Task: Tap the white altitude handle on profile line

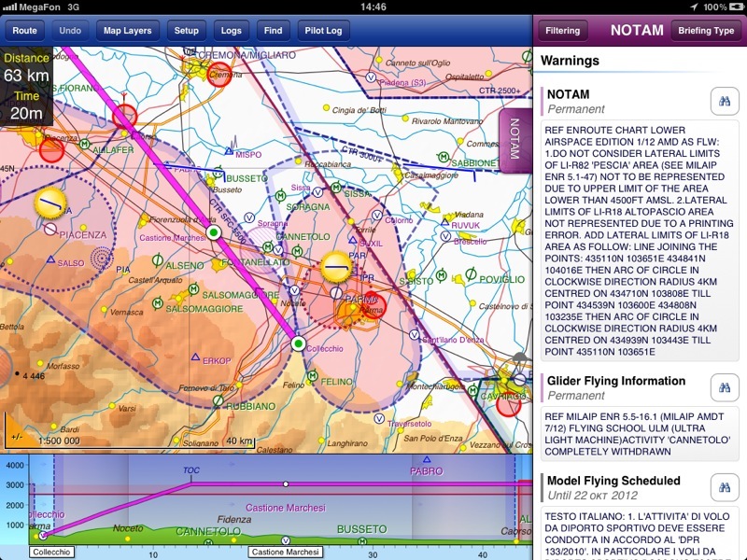Action: pos(286,484)
